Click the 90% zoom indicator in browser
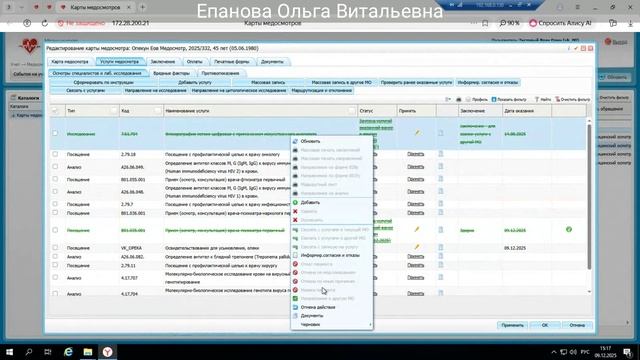The width and height of the screenshot is (640, 360). click(510, 23)
